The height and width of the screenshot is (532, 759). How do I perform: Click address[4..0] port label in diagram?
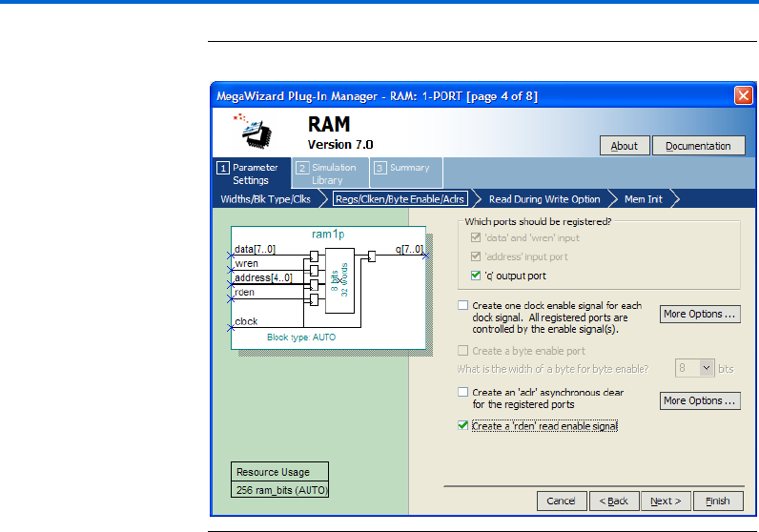click(x=263, y=277)
